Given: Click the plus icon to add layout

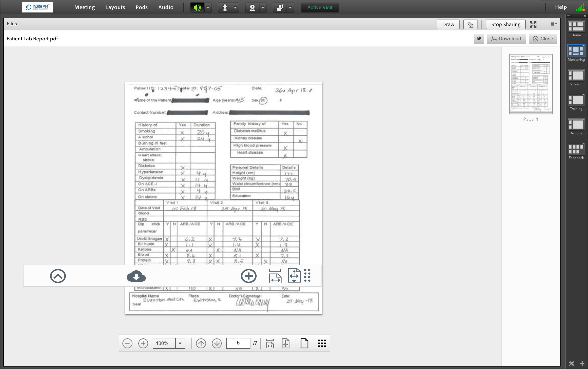Looking at the screenshot, I should pos(582,363).
